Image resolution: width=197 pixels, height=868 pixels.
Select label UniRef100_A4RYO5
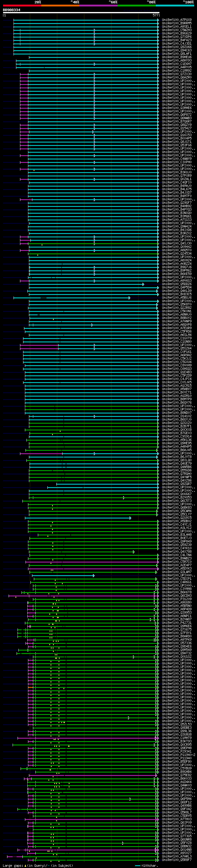pyautogui.click(x=177, y=67)
